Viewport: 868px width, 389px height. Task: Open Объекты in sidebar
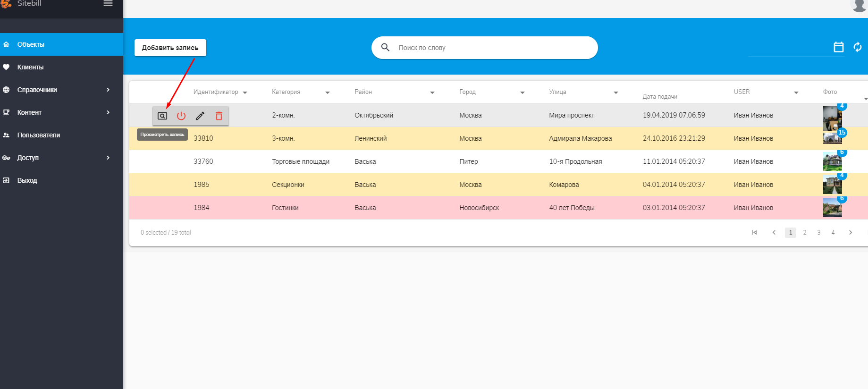(x=61, y=44)
